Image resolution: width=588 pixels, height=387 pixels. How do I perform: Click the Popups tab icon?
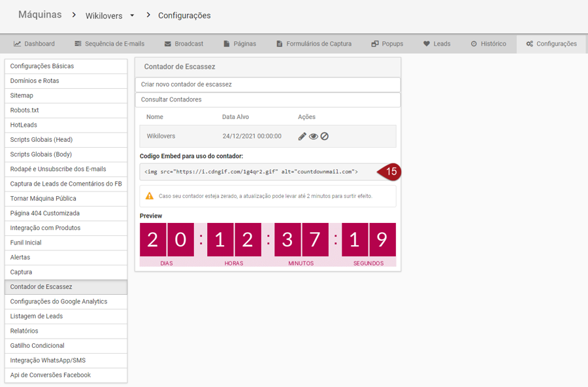point(375,44)
